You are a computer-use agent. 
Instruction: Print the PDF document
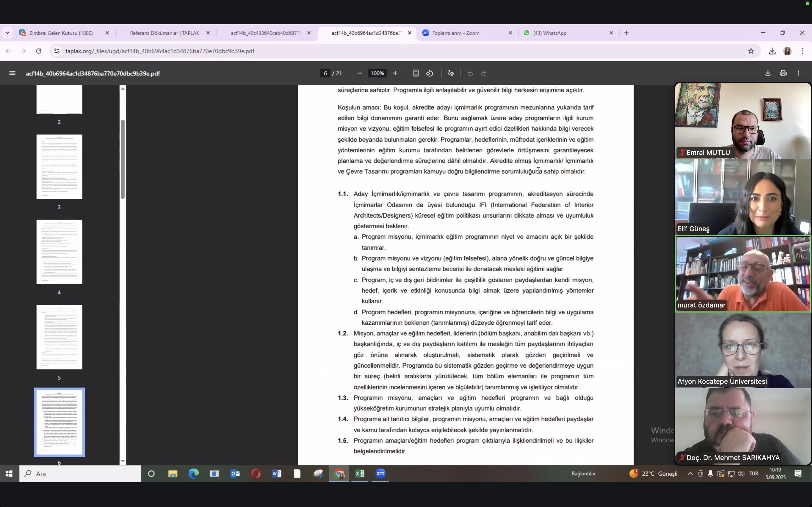pyautogui.click(x=783, y=73)
